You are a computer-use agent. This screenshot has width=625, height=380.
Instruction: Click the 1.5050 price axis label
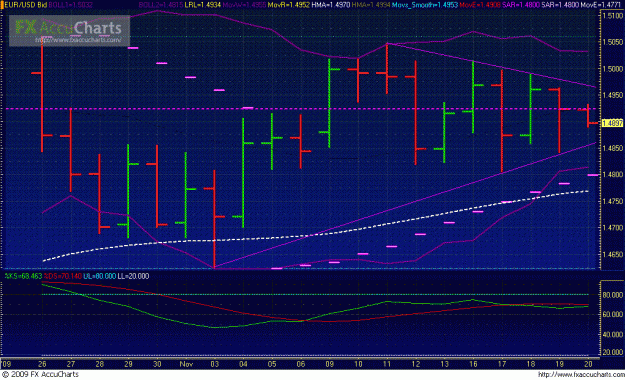tap(613, 42)
